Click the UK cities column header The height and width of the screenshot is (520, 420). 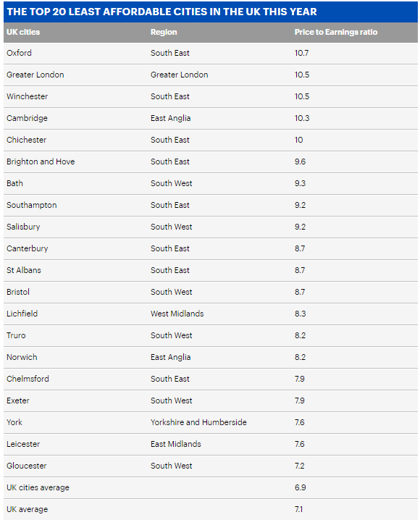[23, 32]
